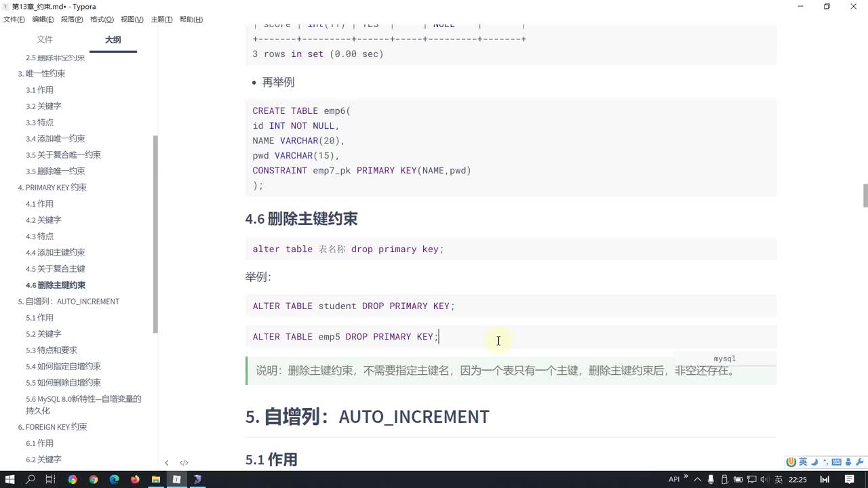The height and width of the screenshot is (488, 868).
Task: Click code line ALTER TABLE student DROP PRIMARY KEY
Action: click(354, 306)
